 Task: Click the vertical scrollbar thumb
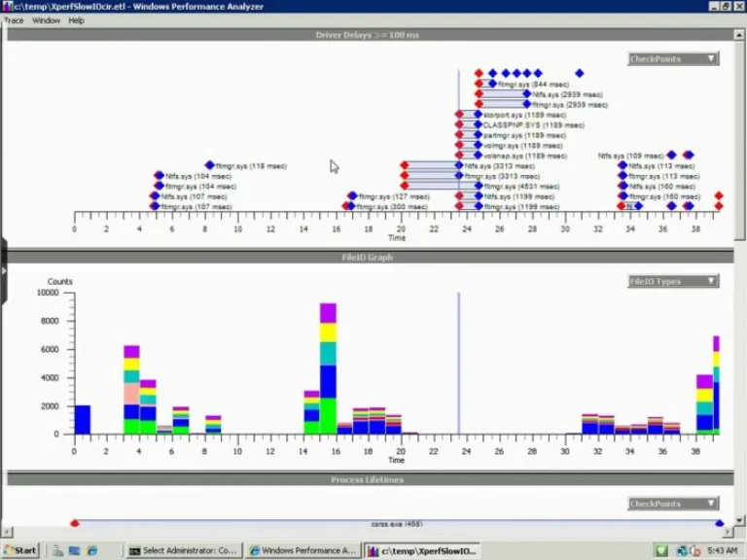click(739, 140)
